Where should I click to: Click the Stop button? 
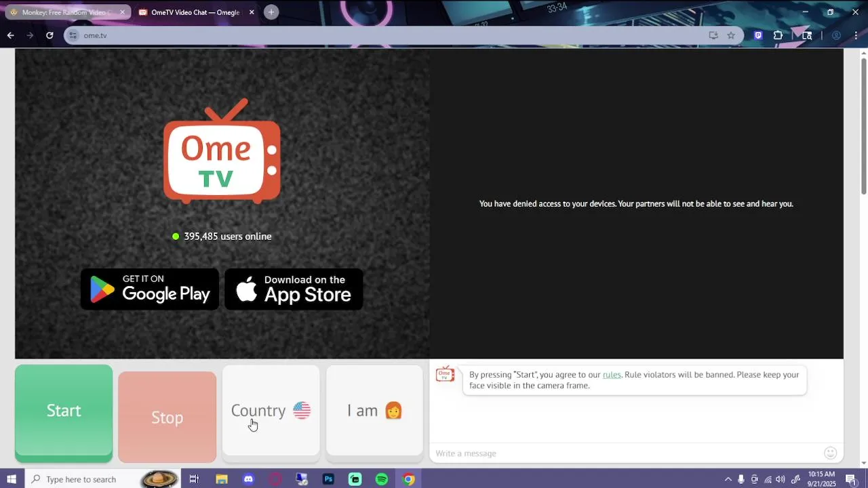(x=167, y=416)
